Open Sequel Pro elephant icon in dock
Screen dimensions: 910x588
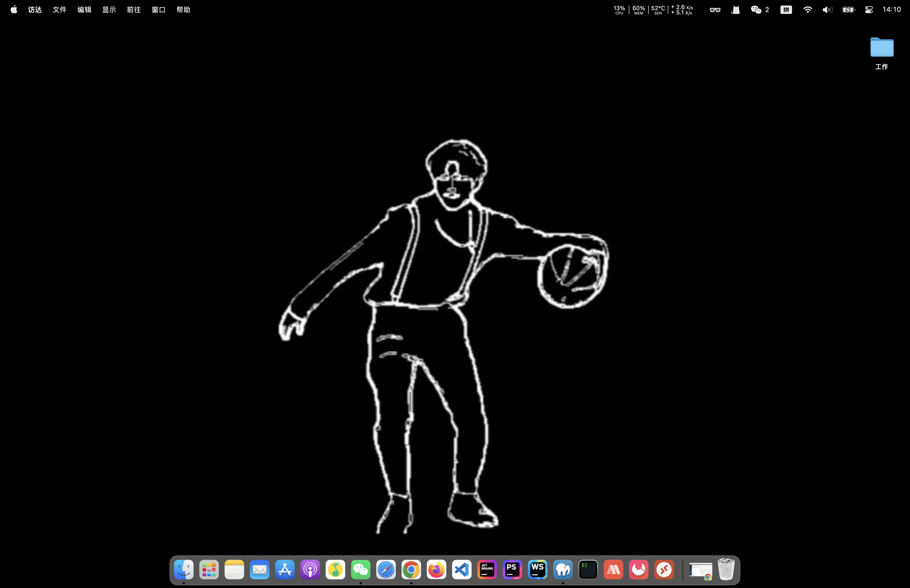(563, 570)
